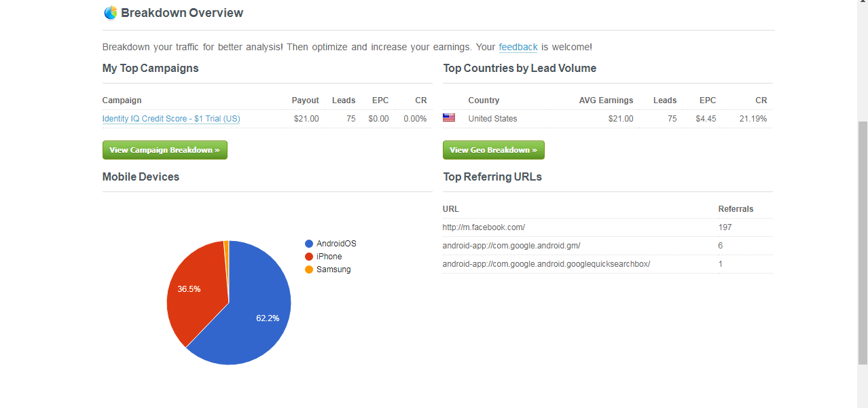This screenshot has height=408, width=868.
Task: Click the com.google.android.gm URL row
Action: (608, 246)
